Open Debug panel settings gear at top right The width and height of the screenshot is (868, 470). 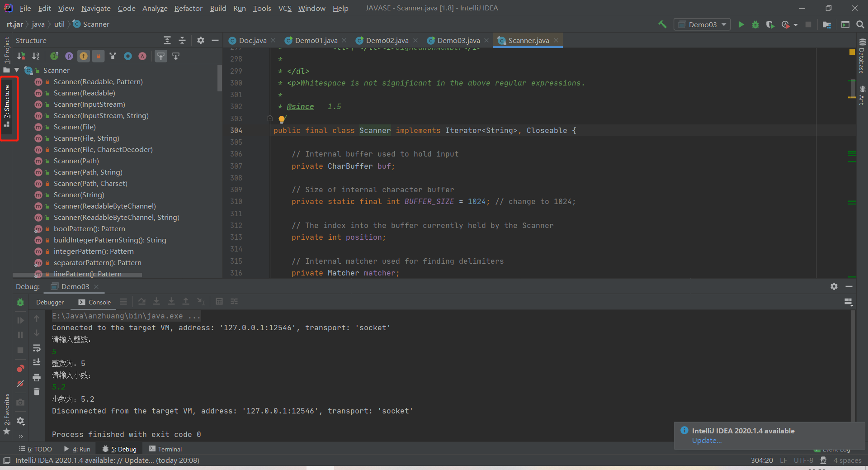(x=834, y=286)
